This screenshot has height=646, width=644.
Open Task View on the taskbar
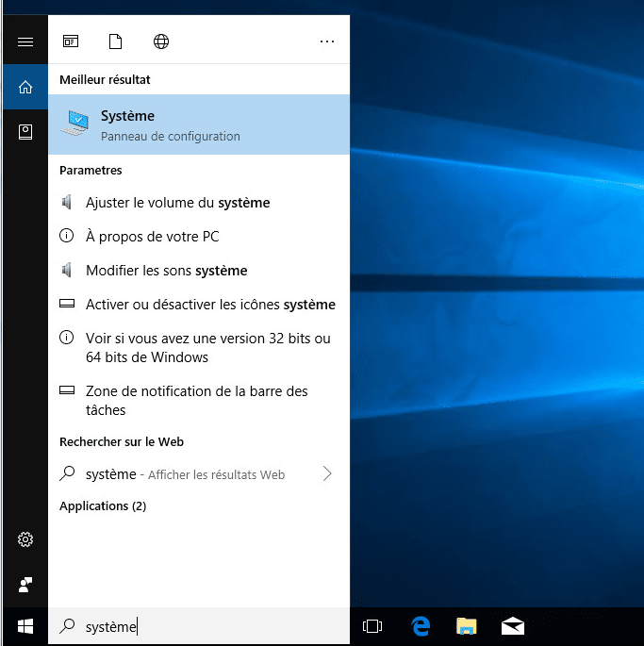[372, 626]
